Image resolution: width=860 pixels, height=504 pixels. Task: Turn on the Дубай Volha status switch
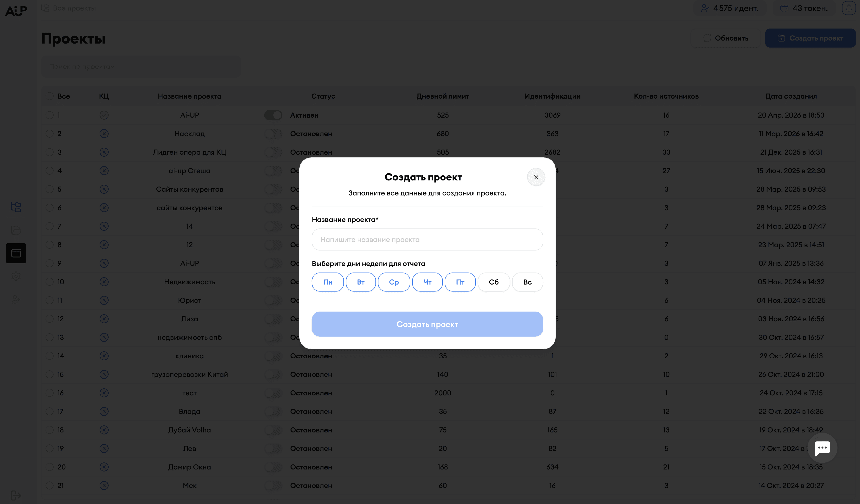[x=273, y=430]
